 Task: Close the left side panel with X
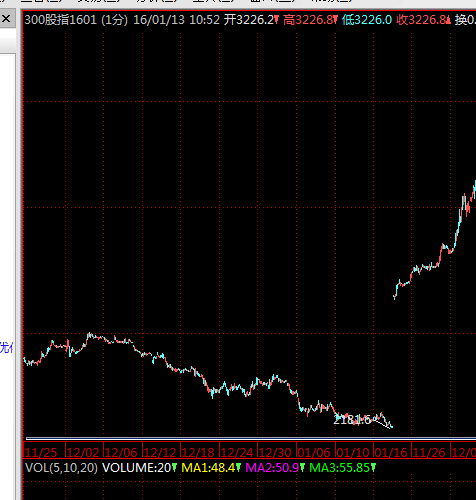coord(6,19)
